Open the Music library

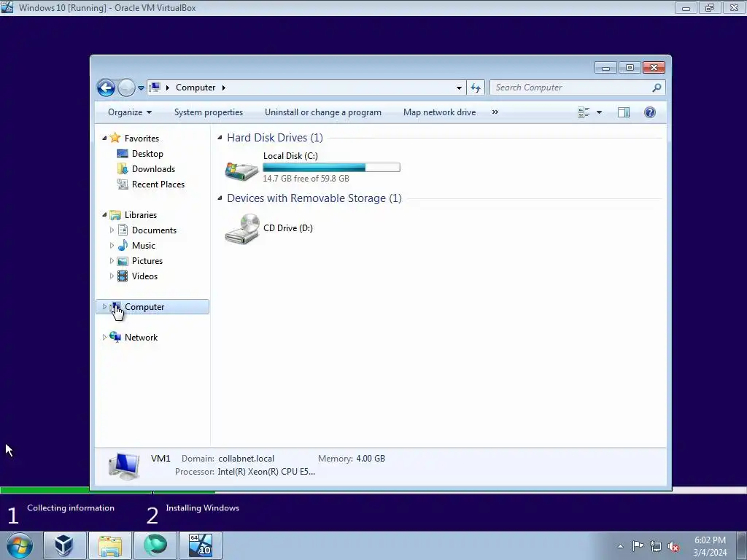click(x=144, y=246)
